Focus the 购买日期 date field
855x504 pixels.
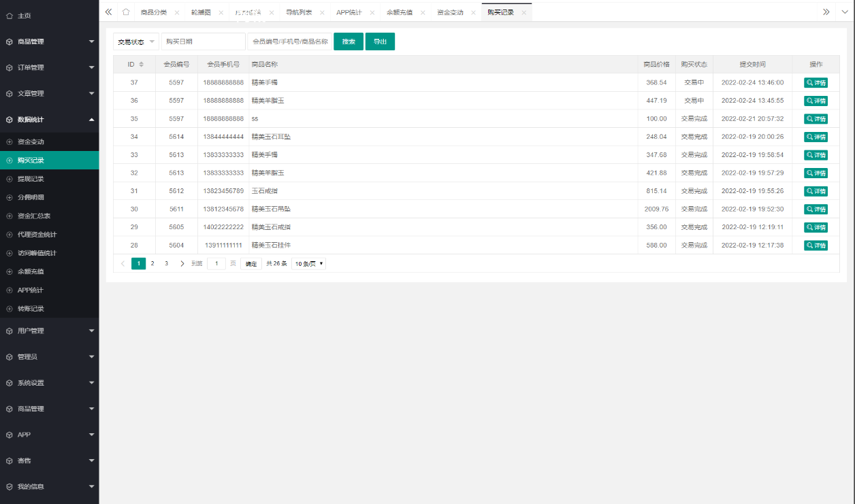(x=203, y=42)
